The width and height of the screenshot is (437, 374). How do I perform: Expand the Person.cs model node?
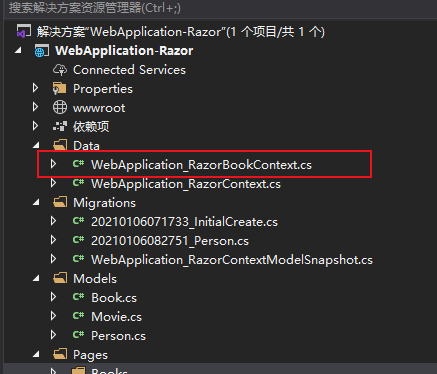tap(53, 335)
